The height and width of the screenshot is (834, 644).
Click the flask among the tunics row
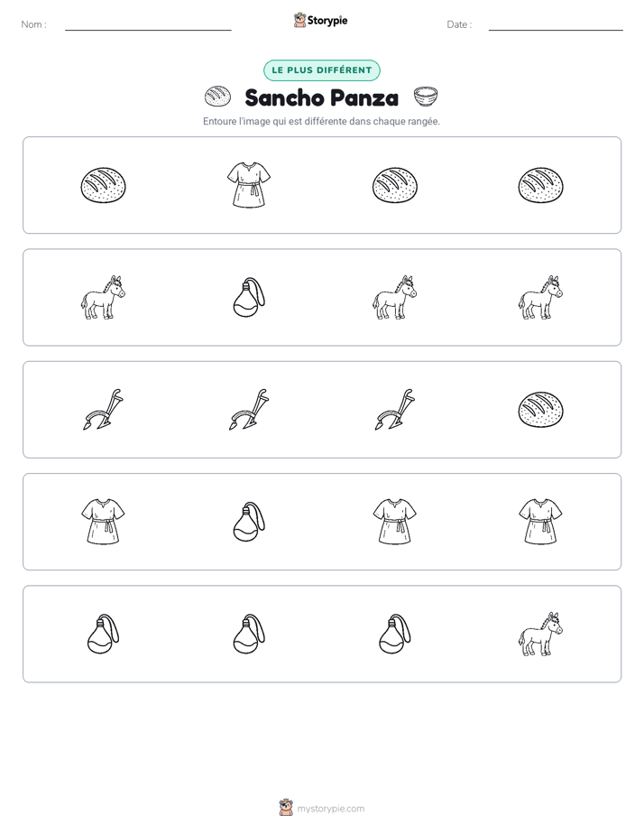click(x=249, y=522)
